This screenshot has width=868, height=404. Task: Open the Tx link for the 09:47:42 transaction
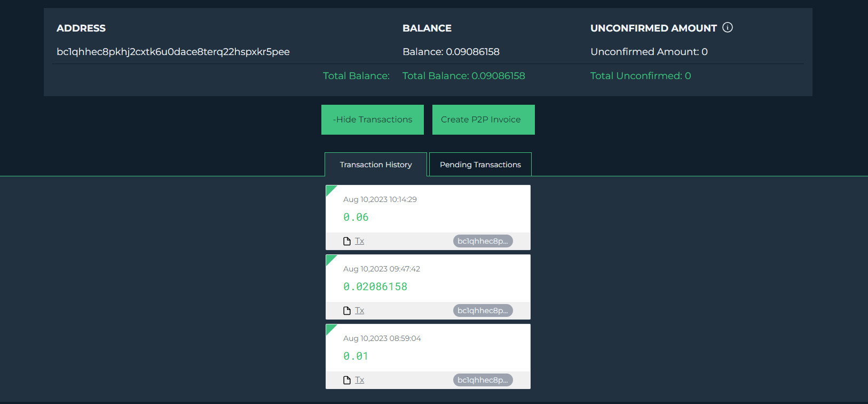[x=360, y=310]
